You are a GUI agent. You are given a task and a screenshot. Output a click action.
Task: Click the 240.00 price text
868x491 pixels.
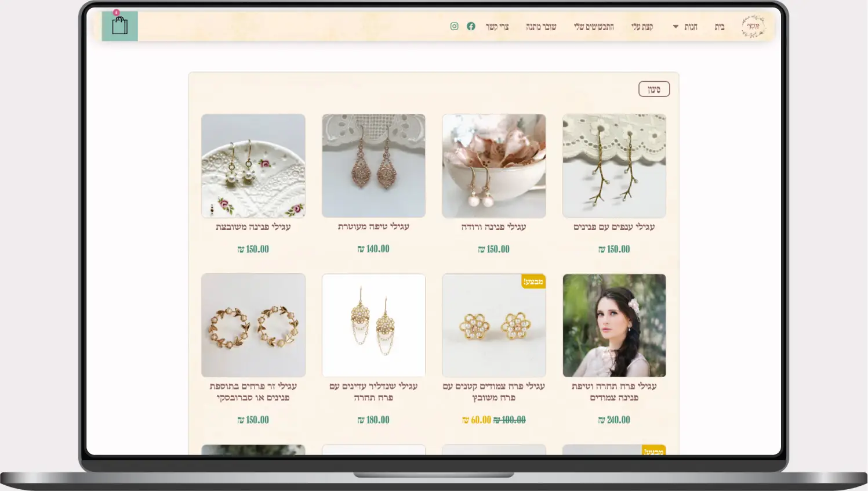click(614, 420)
